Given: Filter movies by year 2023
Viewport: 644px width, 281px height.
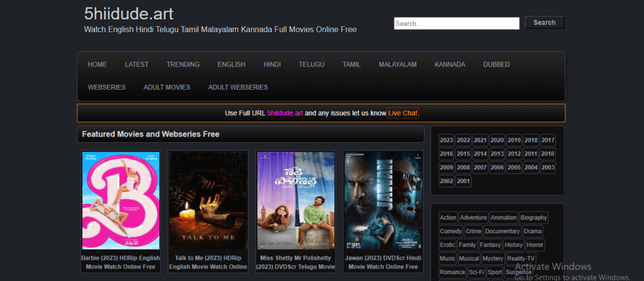Looking at the screenshot, I should (x=447, y=140).
